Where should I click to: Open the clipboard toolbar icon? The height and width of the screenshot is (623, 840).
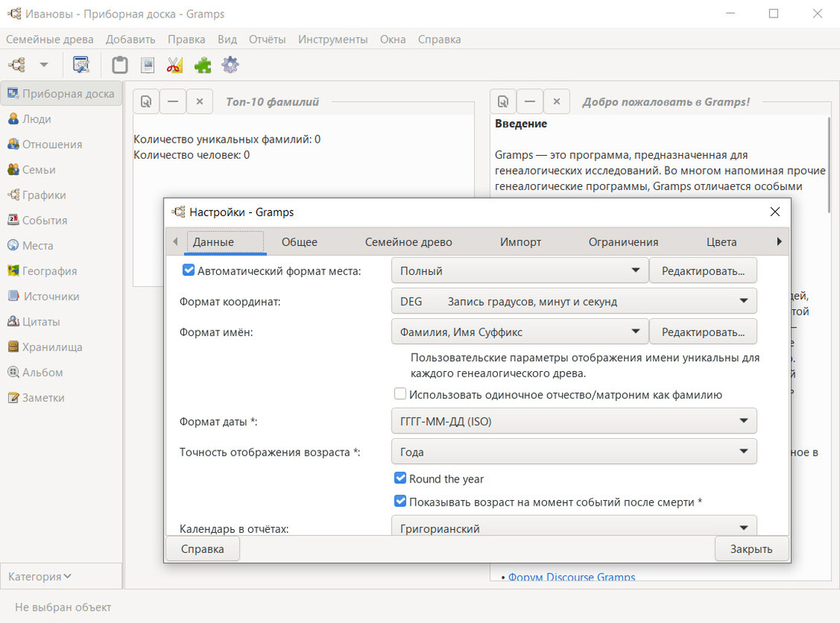click(x=120, y=65)
